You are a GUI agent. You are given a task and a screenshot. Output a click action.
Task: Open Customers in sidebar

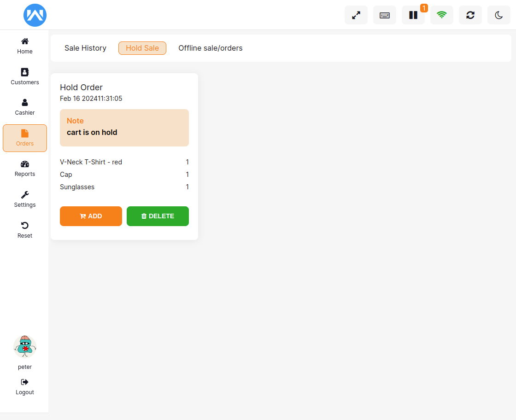pos(25,76)
